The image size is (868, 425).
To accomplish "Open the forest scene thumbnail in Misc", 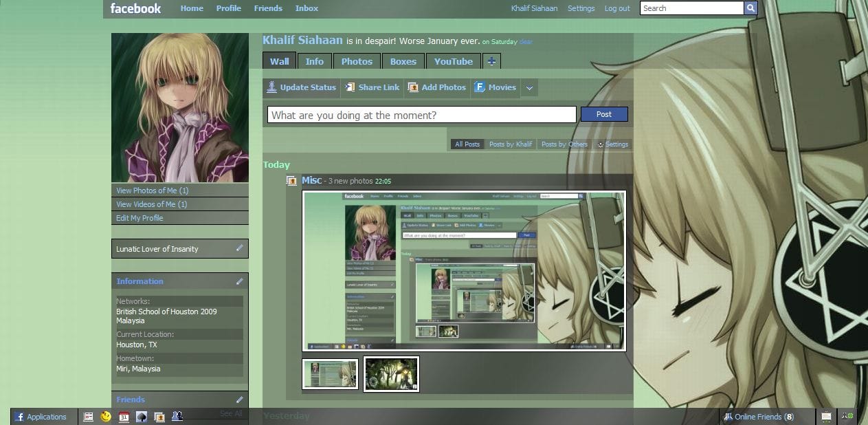I will 391,373.
